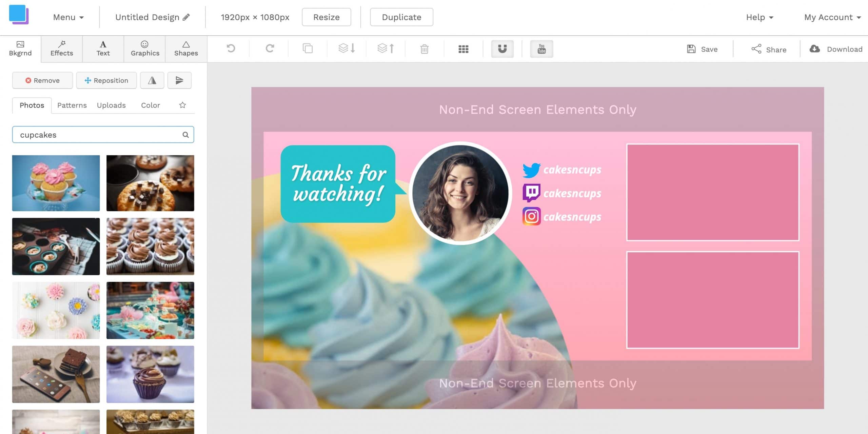Choose phone and brownies photo
This screenshot has width=868, height=434.
click(x=56, y=374)
